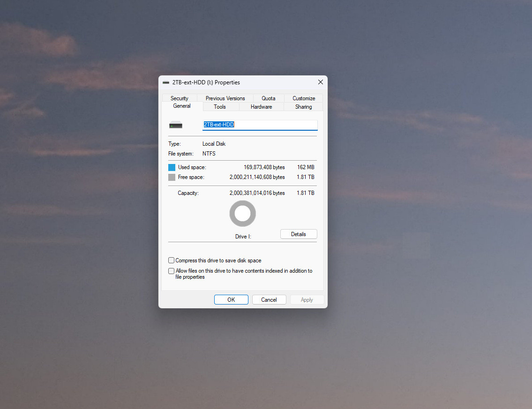Image resolution: width=532 pixels, height=409 pixels.
Task: Click the 2TB-ext-HDD (I:) Properties window title
Action: tap(206, 82)
